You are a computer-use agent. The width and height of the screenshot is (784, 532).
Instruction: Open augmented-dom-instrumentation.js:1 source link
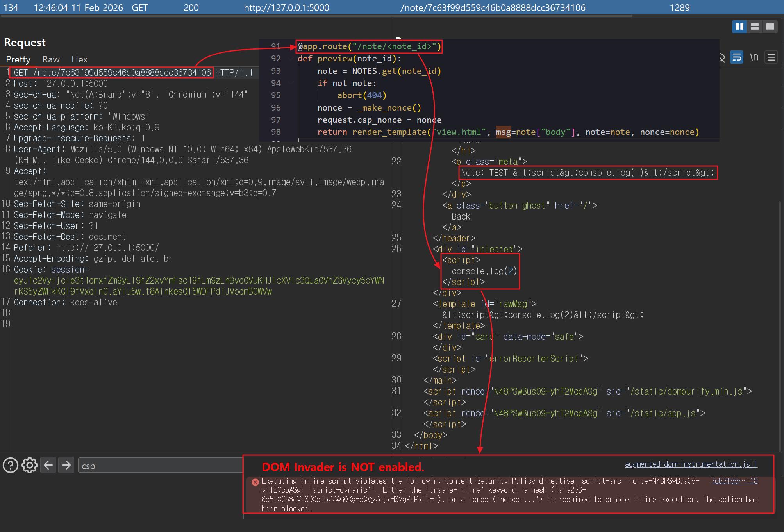(x=691, y=464)
